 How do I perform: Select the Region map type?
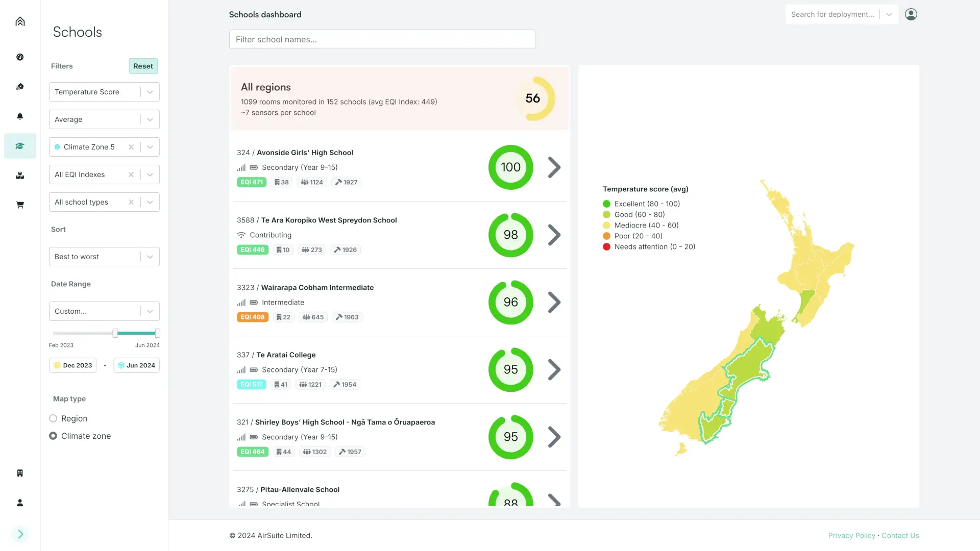pyautogui.click(x=53, y=419)
